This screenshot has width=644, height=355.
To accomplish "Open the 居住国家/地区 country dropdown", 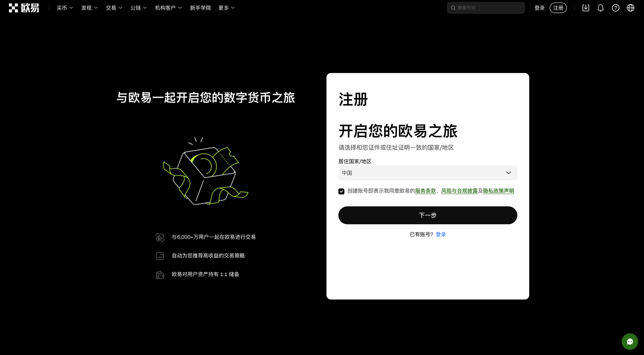I will (427, 173).
